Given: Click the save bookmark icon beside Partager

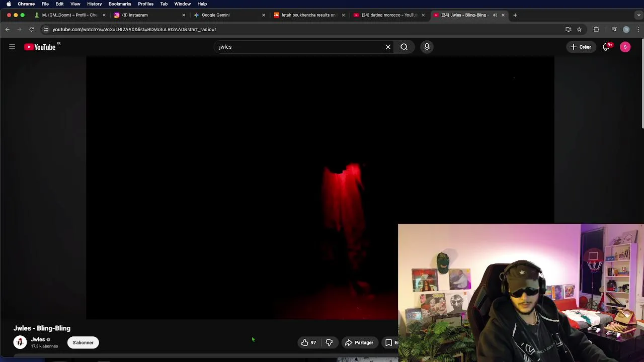Looking at the screenshot, I should pos(388,342).
